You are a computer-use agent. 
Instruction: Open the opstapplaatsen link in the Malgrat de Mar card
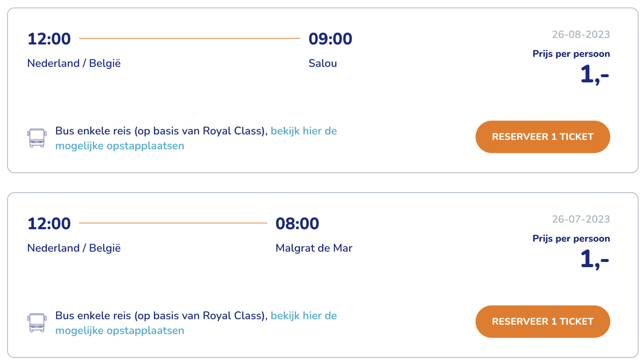pyautogui.click(x=196, y=323)
